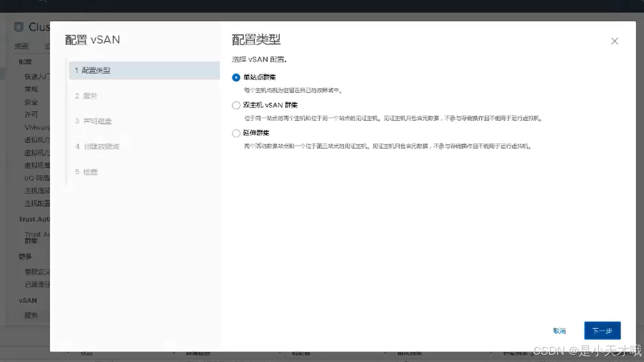Expand the vSAN sidebar section

[x=27, y=300]
